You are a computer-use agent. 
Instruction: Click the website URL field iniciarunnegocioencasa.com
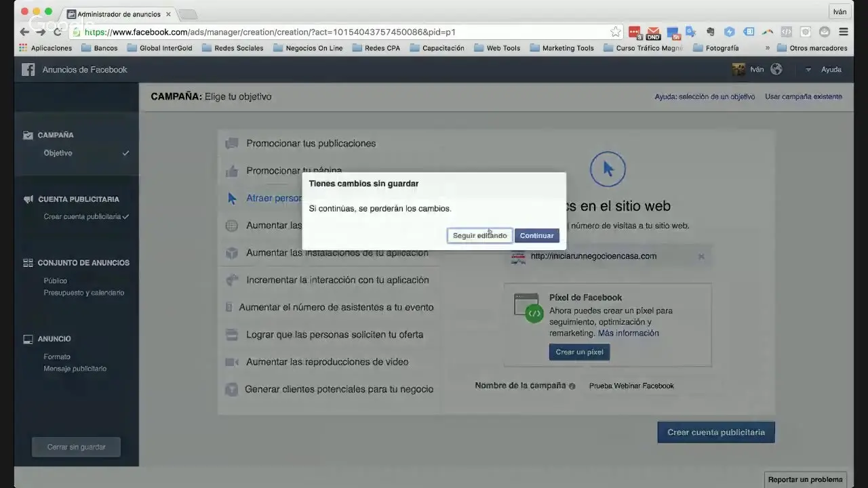(x=608, y=256)
